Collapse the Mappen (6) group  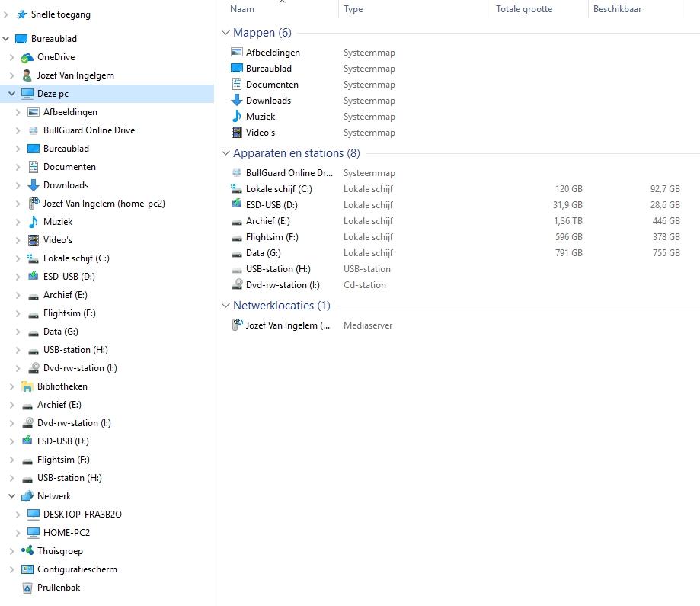(x=225, y=33)
